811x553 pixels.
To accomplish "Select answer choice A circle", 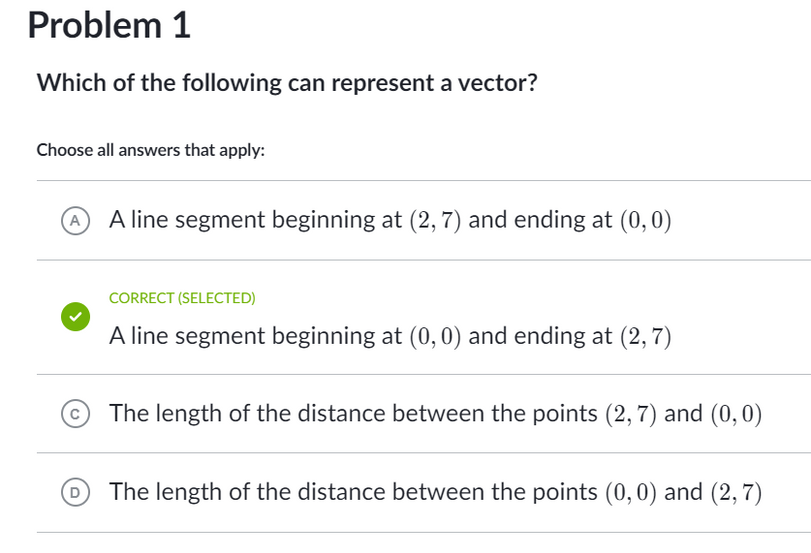I will coord(76,221).
